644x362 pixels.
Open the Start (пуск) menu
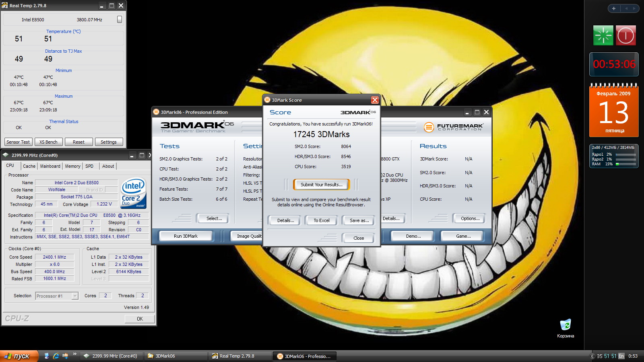coord(19,356)
